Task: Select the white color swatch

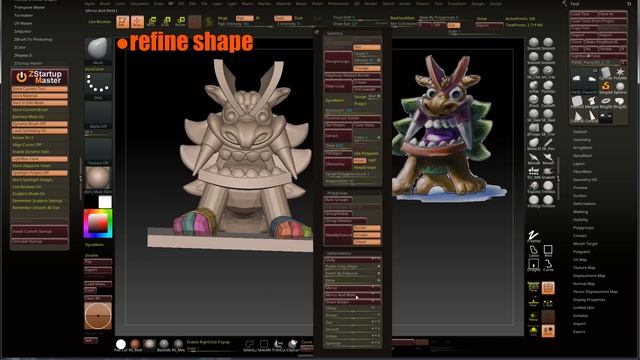Action: coord(105,202)
